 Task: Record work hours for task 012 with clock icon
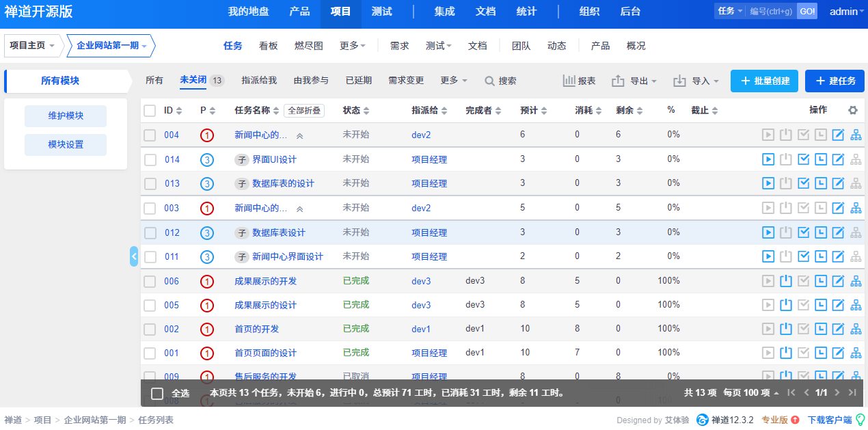tap(820, 232)
